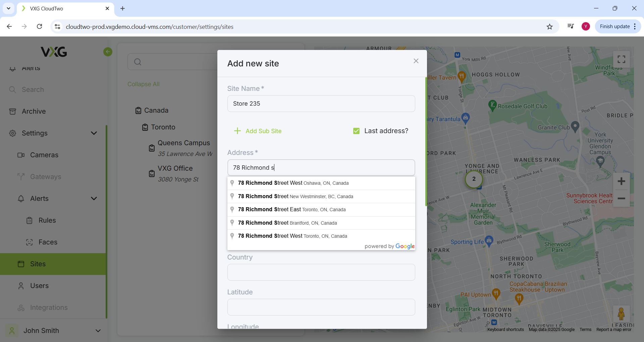
Task: Go to Users in the sidebar
Action: click(39, 286)
